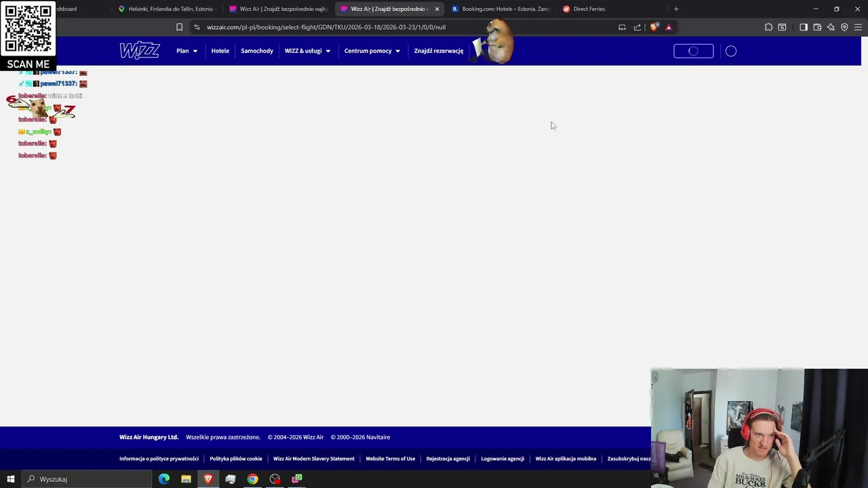Click the media casting icon in address bar
The width and height of the screenshot is (868, 488).
(622, 27)
